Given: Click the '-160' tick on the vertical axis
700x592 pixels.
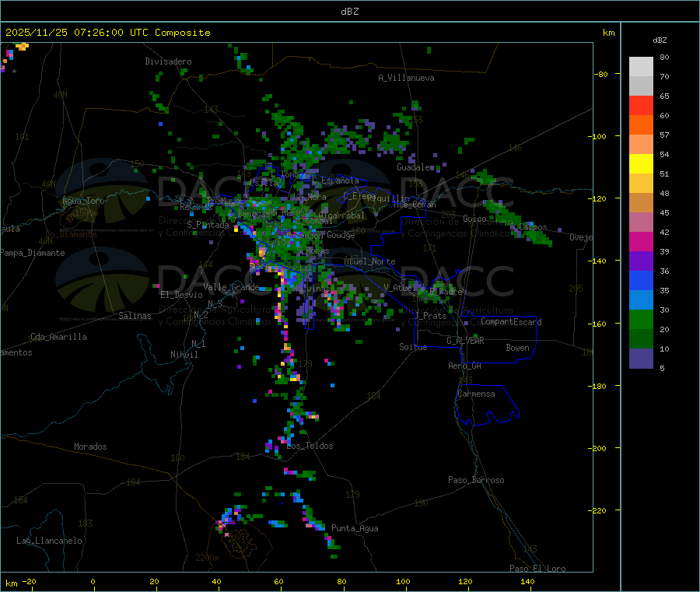Looking at the screenshot, I should pyautogui.click(x=599, y=324).
